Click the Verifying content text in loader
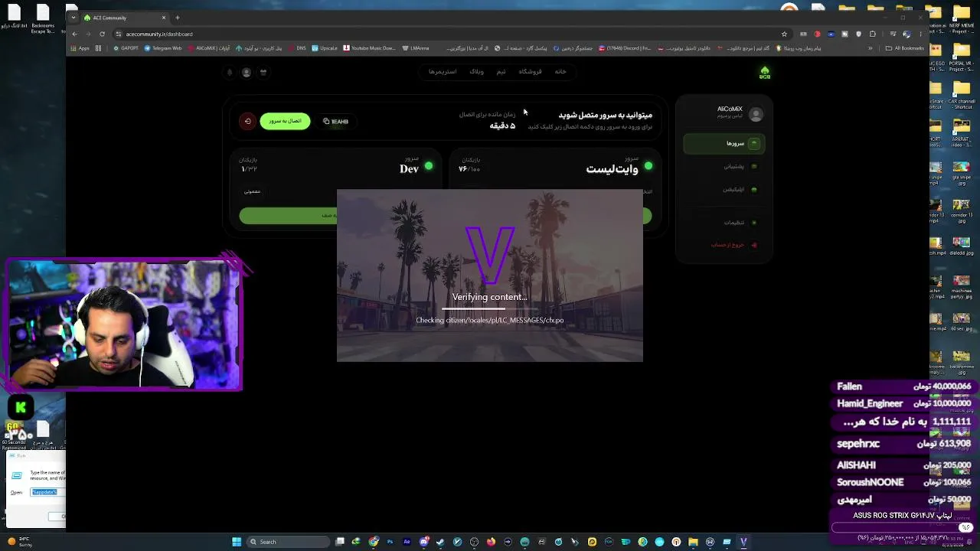The image size is (980, 551). [490, 297]
